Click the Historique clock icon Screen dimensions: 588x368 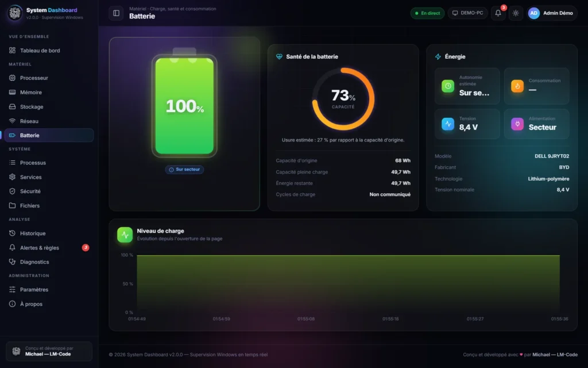click(x=13, y=233)
